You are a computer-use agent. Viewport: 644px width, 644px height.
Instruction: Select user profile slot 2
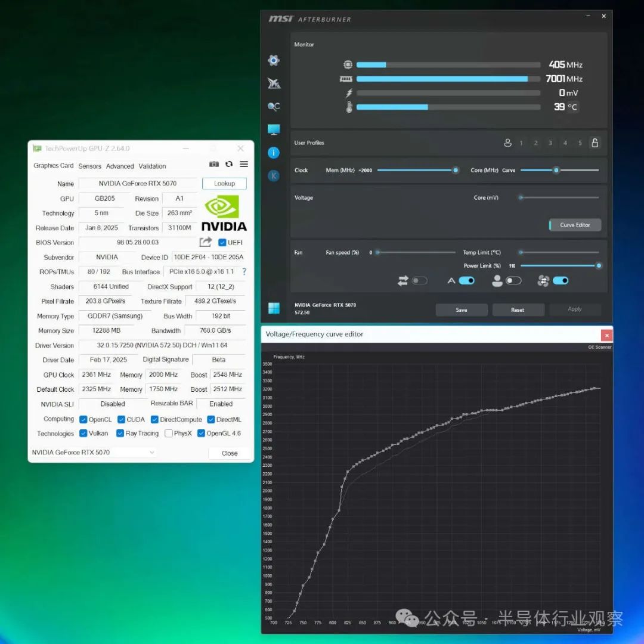[535, 143]
